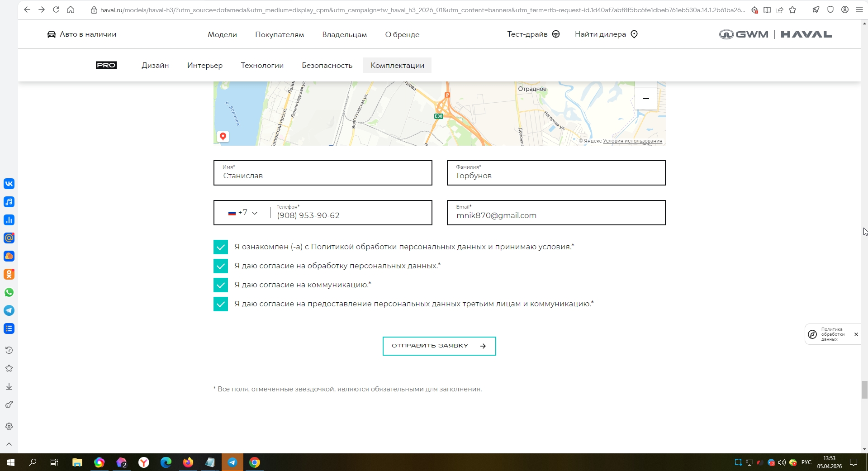Open the music service sidebar icon

(x=9, y=202)
